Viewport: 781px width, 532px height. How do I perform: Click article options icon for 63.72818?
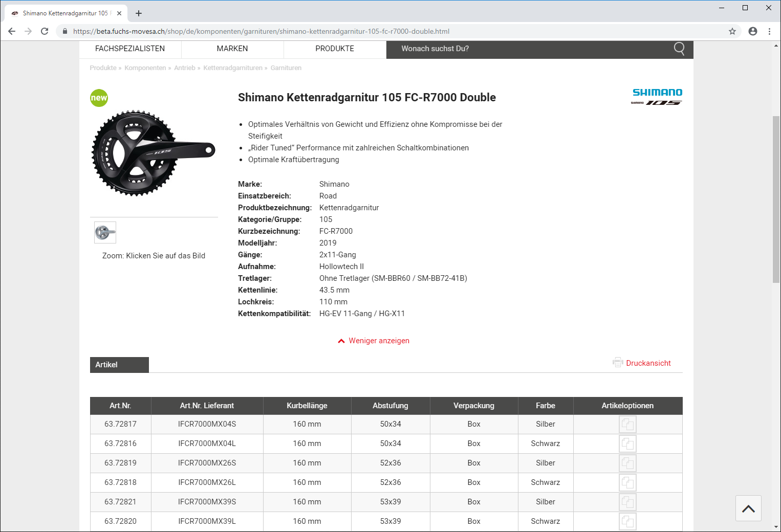[627, 482]
